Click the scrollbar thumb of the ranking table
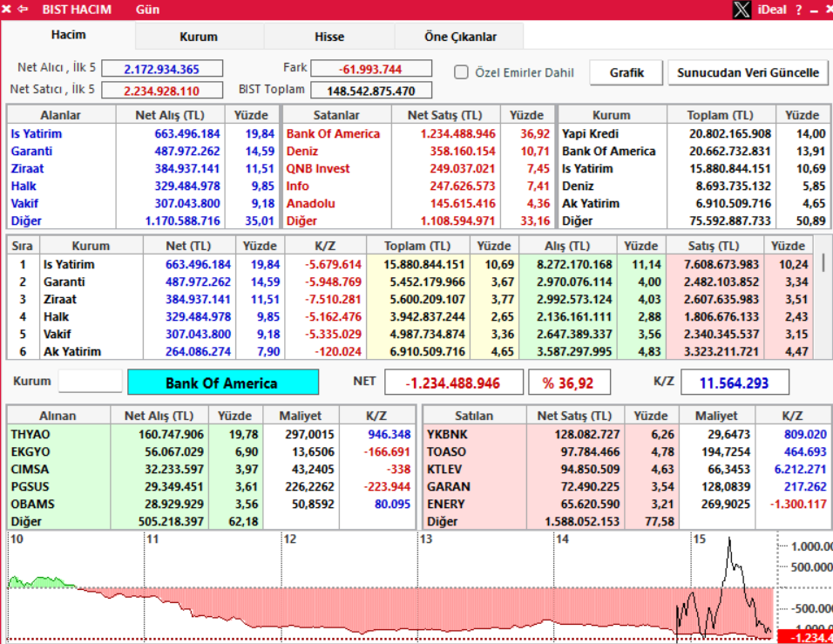 click(x=824, y=262)
